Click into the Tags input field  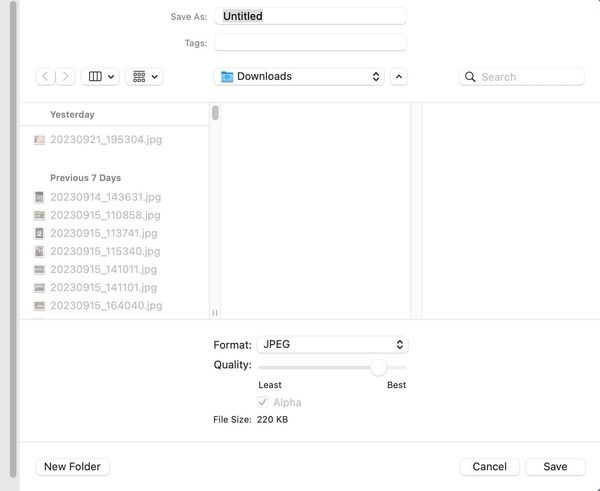tap(311, 42)
